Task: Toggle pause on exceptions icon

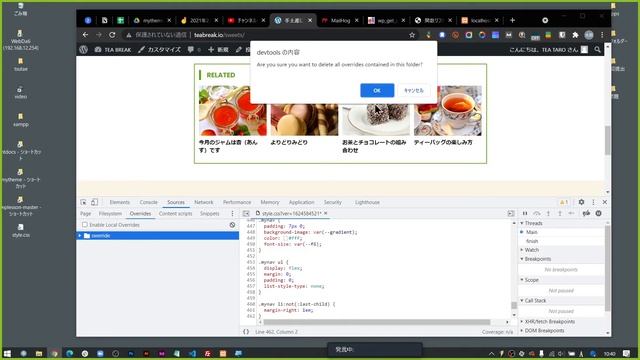Action: click(x=598, y=213)
